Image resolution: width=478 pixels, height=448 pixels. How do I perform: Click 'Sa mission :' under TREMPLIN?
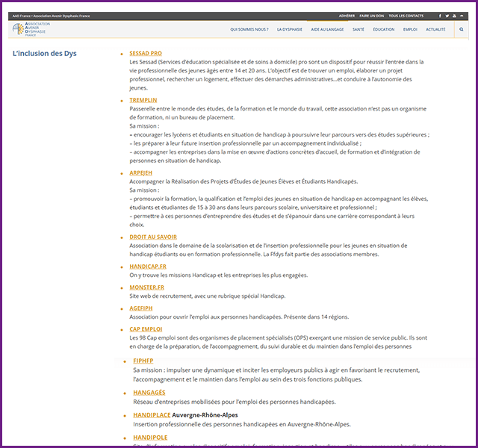click(144, 126)
